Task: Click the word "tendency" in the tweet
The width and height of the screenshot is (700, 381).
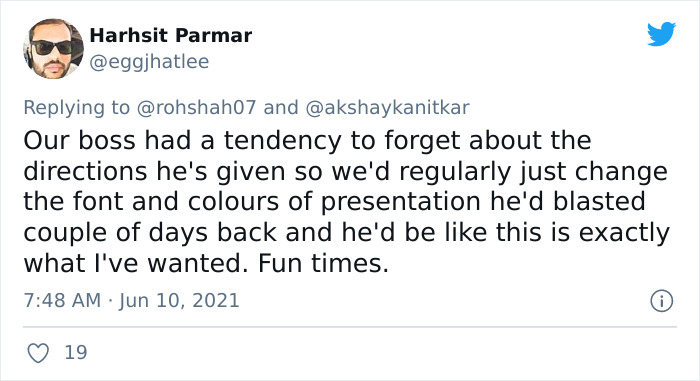Action: (x=283, y=141)
